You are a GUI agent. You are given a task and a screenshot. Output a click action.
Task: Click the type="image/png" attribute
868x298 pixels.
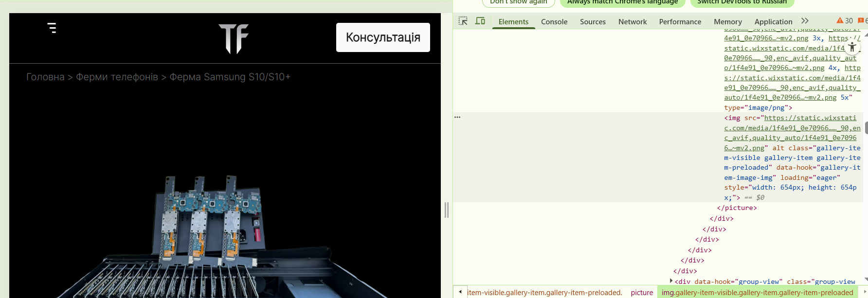coord(756,107)
